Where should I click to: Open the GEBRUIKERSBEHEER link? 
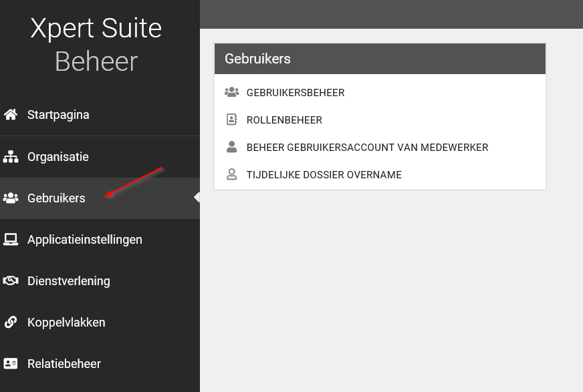pos(296,93)
